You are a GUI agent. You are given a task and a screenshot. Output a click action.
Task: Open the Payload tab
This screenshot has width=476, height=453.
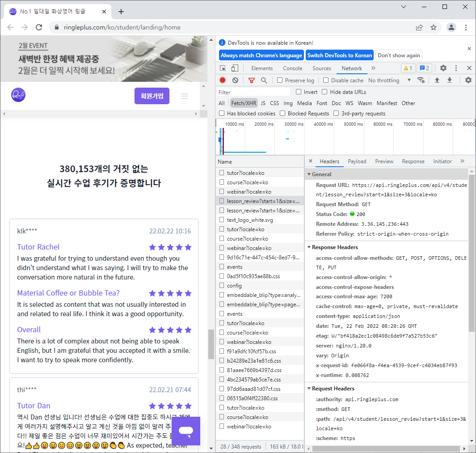pos(357,161)
